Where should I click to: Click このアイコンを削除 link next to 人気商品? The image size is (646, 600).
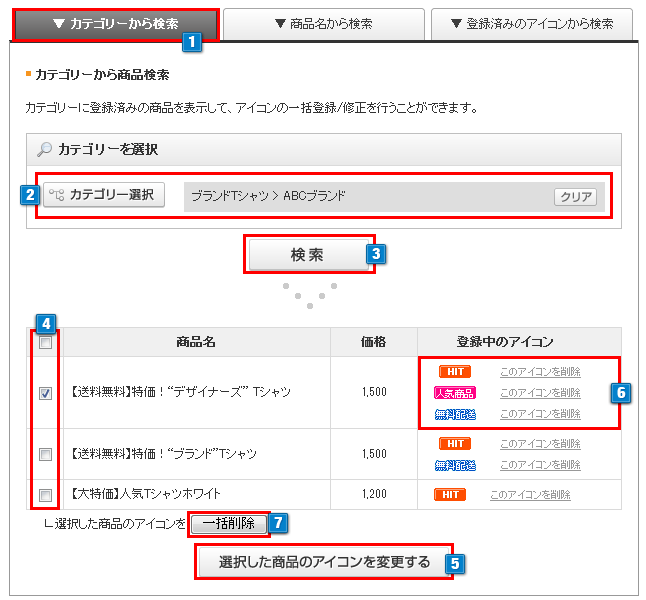point(540,393)
